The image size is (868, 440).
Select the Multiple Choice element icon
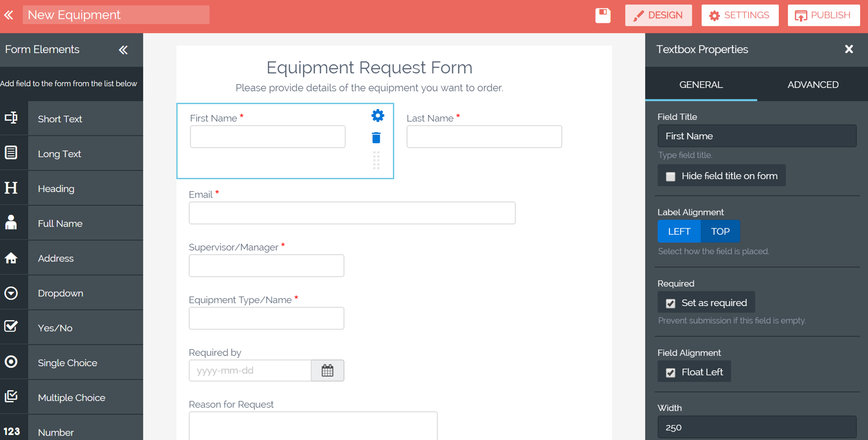click(x=11, y=396)
